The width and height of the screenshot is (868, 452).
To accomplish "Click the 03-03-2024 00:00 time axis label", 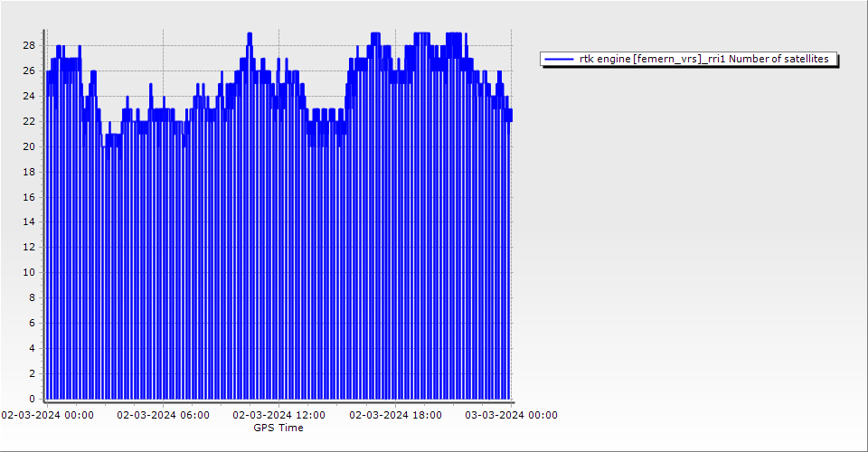I will pyautogui.click(x=512, y=415).
